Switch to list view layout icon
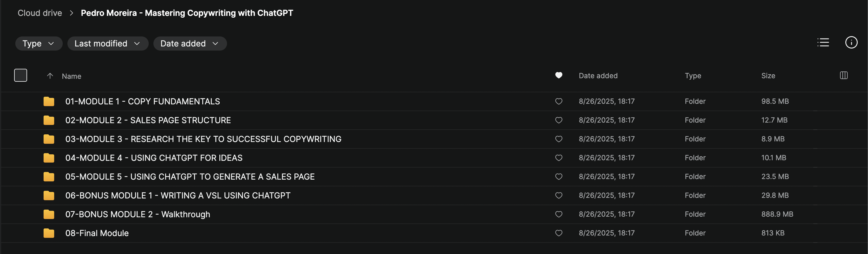The width and height of the screenshot is (868, 254). [x=823, y=42]
